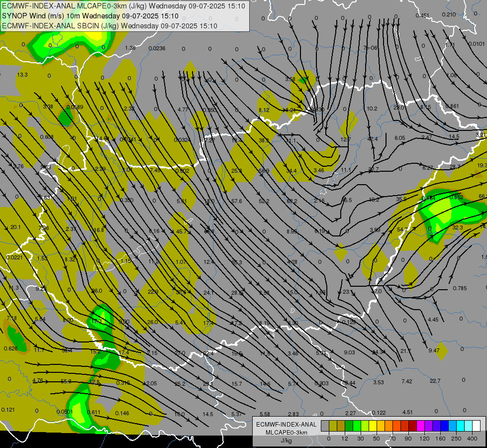Click the grid value 0.861

452,107
